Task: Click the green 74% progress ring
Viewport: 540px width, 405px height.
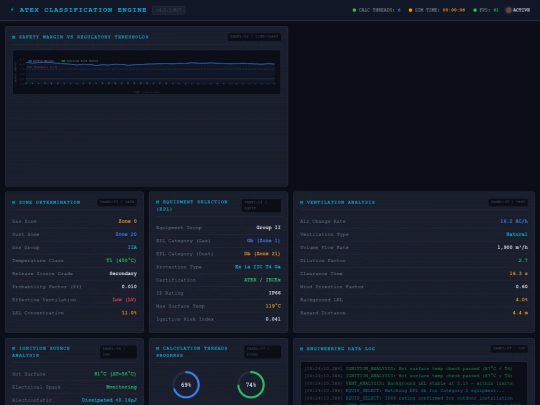Action: pos(251,385)
